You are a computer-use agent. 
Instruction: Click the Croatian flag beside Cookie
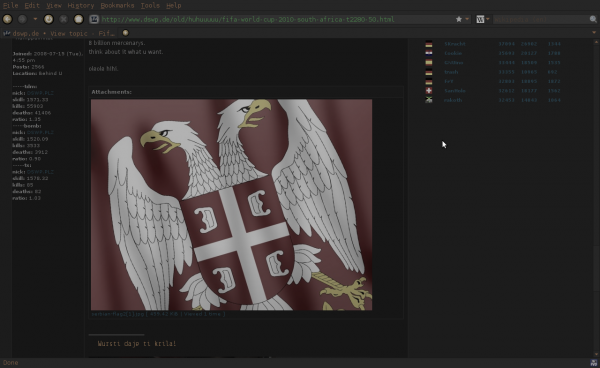429,53
